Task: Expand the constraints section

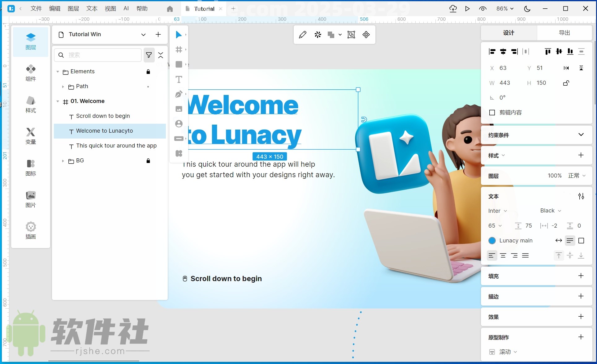Action: [581, 135]
